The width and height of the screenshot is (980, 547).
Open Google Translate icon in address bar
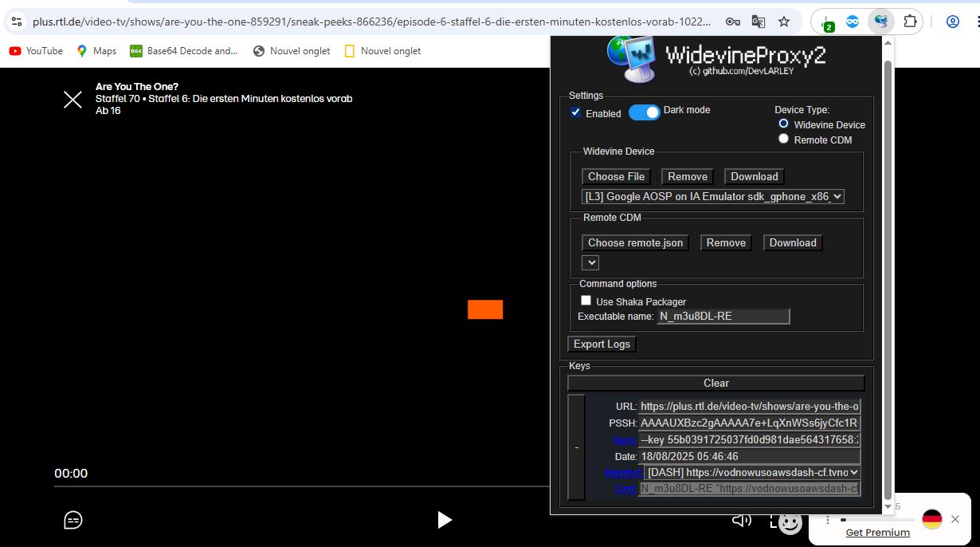pos(758,22)
